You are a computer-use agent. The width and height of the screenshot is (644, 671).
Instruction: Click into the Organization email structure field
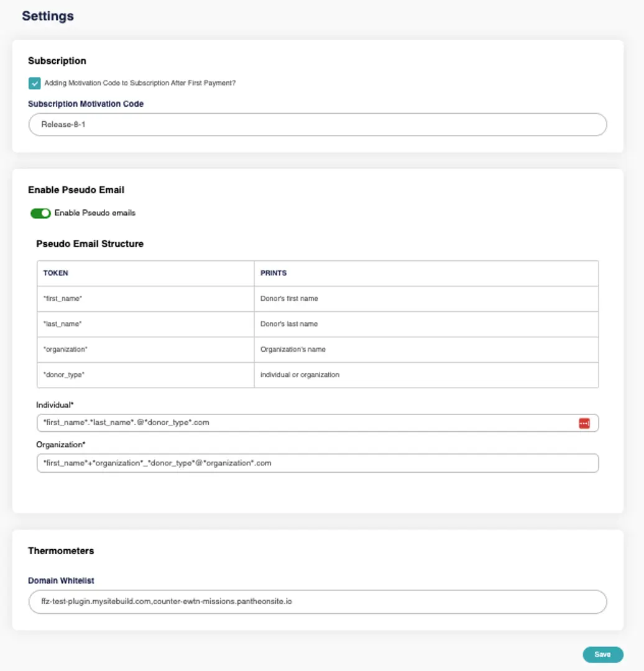click(317, 463)
